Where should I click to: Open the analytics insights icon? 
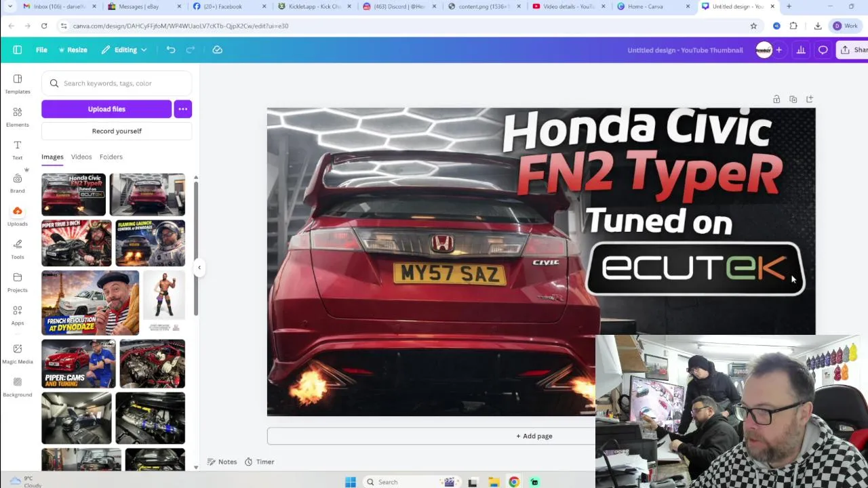[x=801, y=49]
